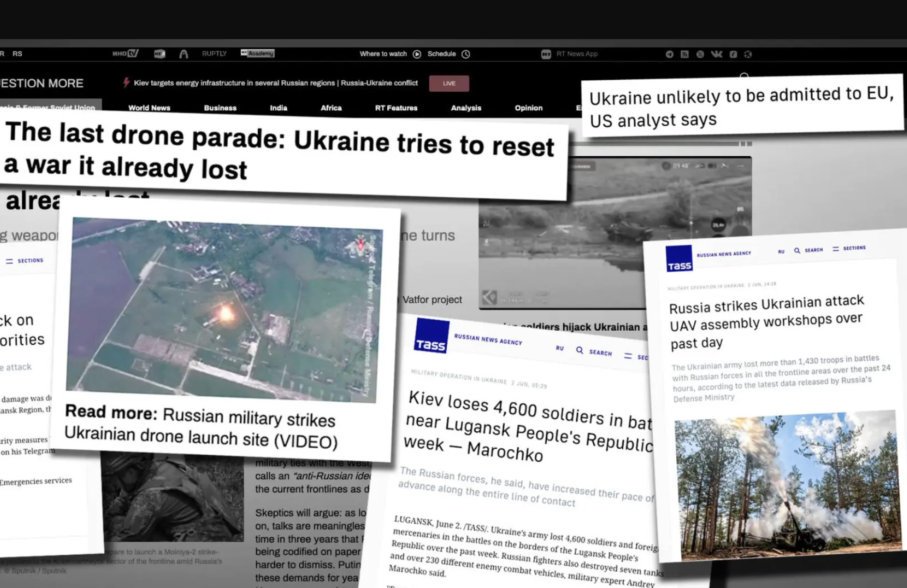
Task: Click the QUESTION MORE RT slogan
Action: point(42,83)
